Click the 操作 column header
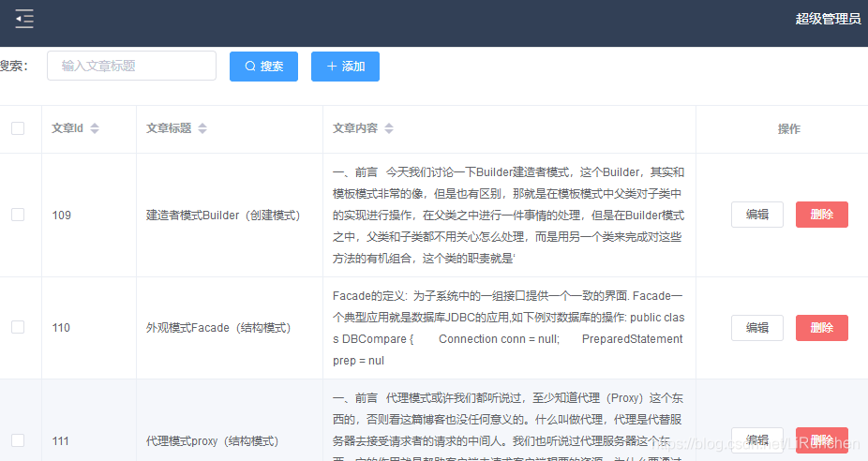The width and height of the screenshot is (868, 461). 789,129
